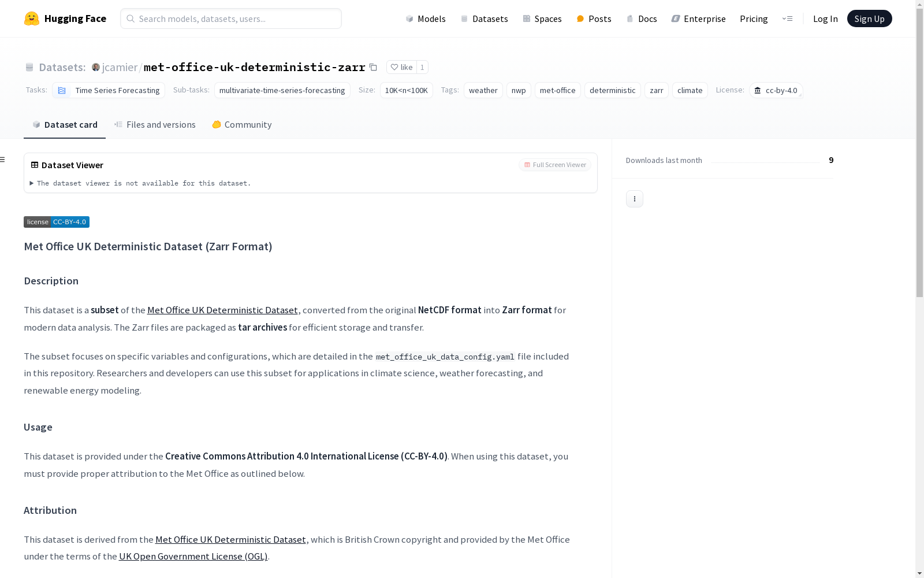Expand the dataset viewer unavailable message
The width and height of the screenshot is (924, 578).
point(140,183)
